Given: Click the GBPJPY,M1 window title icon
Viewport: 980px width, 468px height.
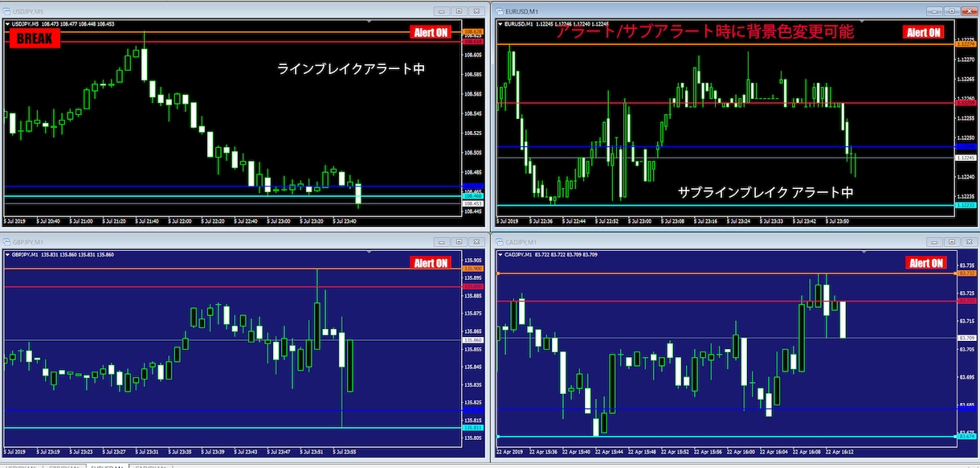Looking at the screenshot, I should [6, 241].
